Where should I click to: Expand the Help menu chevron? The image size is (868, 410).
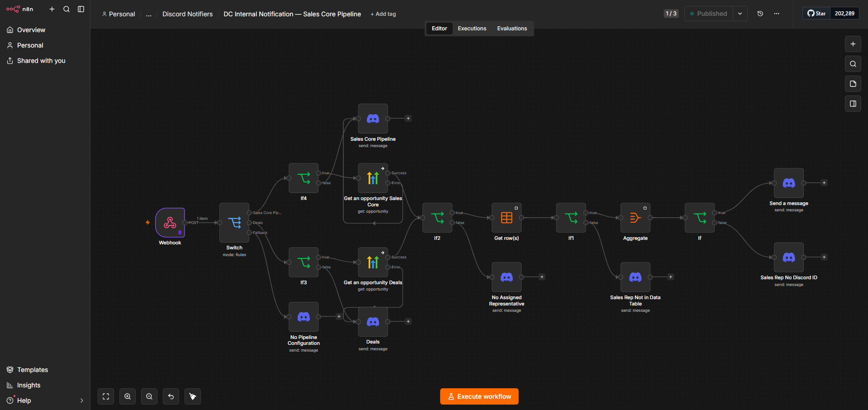click(x=82, y=400)
